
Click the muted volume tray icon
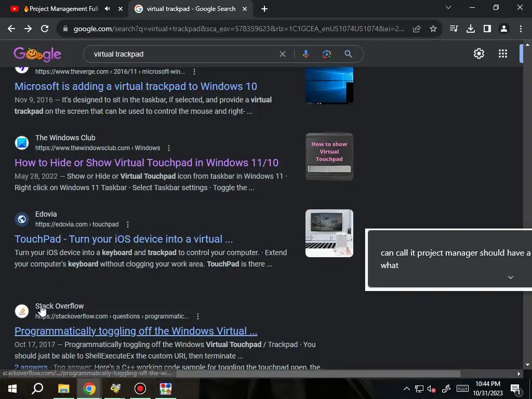pos(431,389)
